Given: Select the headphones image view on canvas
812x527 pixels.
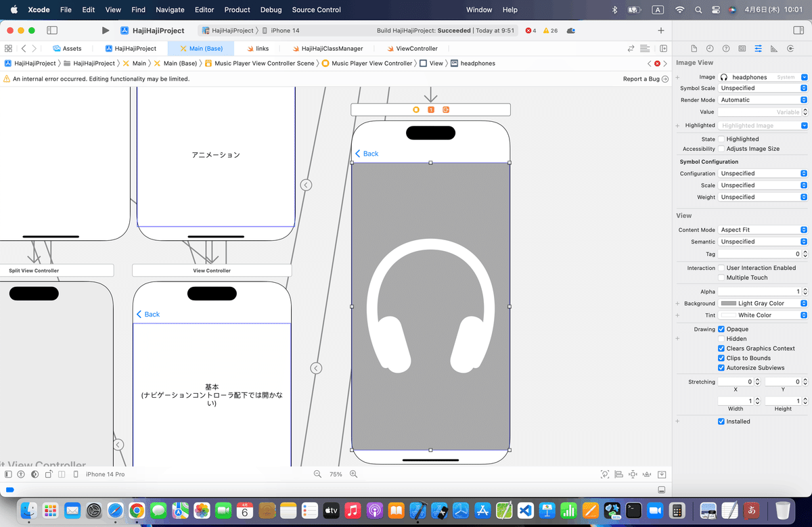Looking at the screenshot, I should [430, 306].
